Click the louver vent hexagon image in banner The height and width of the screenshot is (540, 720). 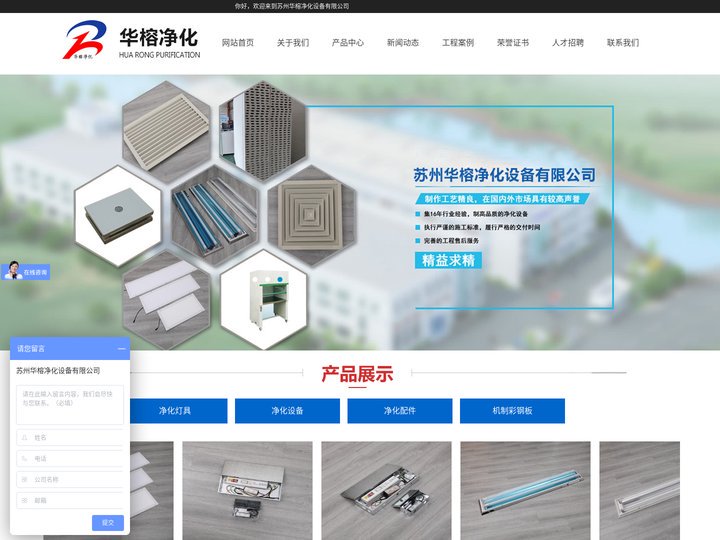[166, 131]
